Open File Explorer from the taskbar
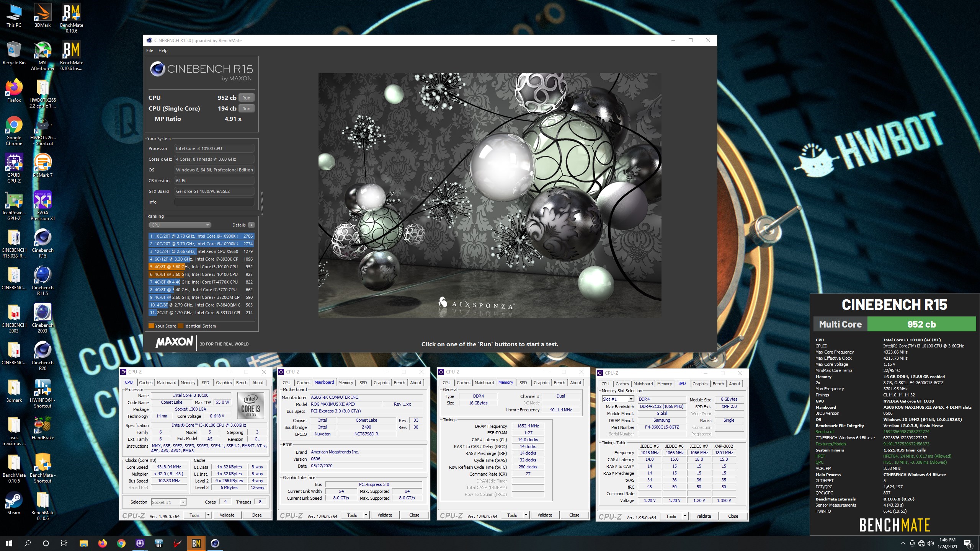Viewport: 980px width, 551px height. click(83, 543)
